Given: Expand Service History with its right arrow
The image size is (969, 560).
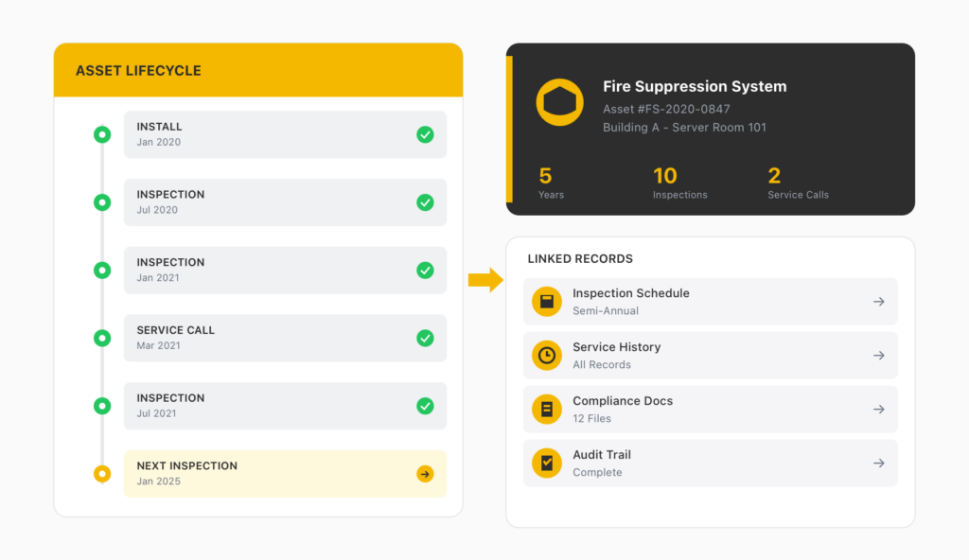Looking at the screenshot, I should [878, 356].
